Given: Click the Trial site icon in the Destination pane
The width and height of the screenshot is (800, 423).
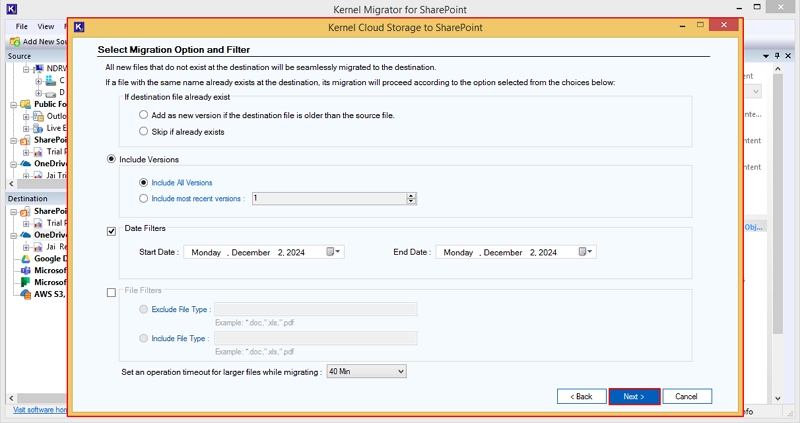Looking at the screenshot, I should click(38, 223).
